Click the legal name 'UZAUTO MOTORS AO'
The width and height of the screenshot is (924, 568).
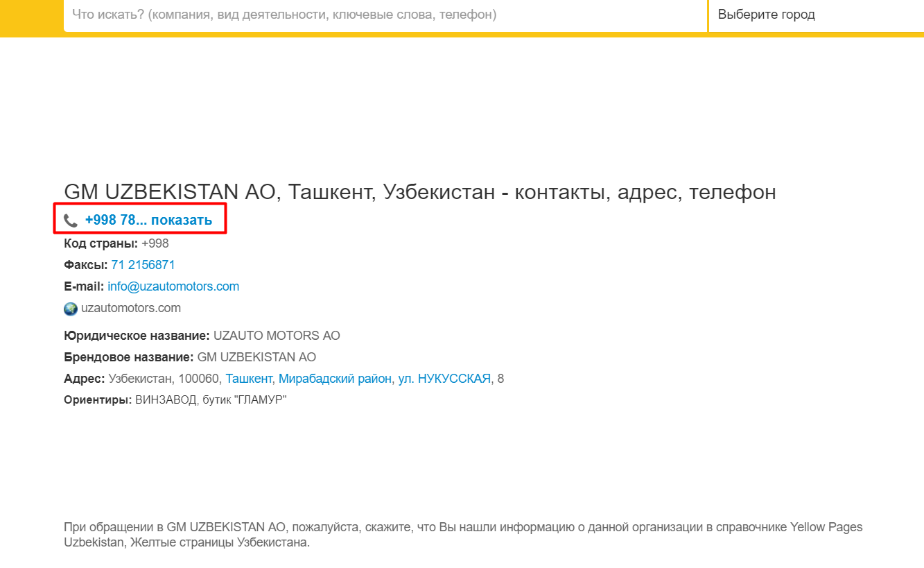277,336
